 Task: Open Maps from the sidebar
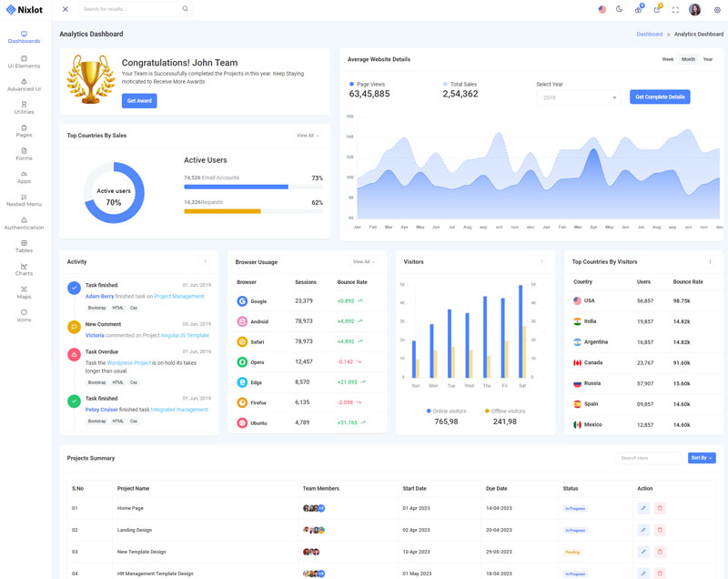click(24, 292)
